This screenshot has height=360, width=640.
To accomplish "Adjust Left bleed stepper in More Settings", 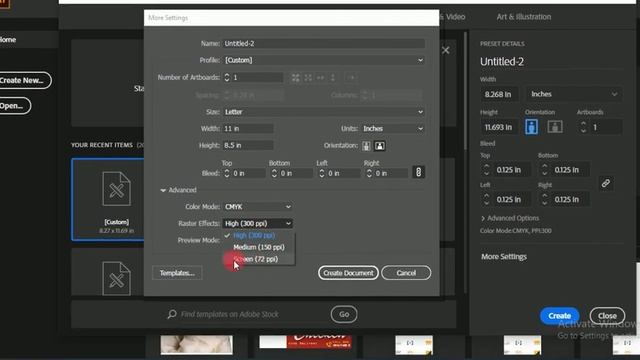I will coord(322,173).
